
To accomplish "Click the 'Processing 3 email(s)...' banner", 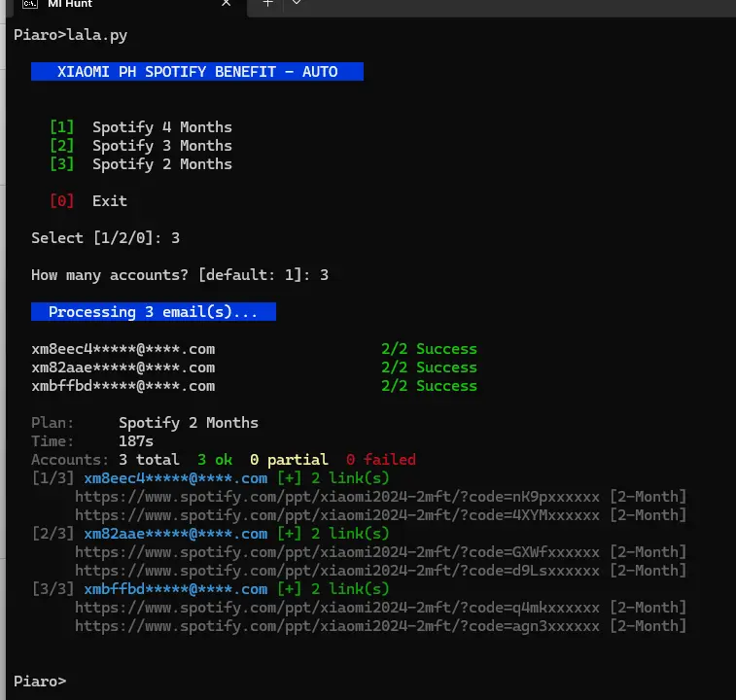I will click(154, 312).
